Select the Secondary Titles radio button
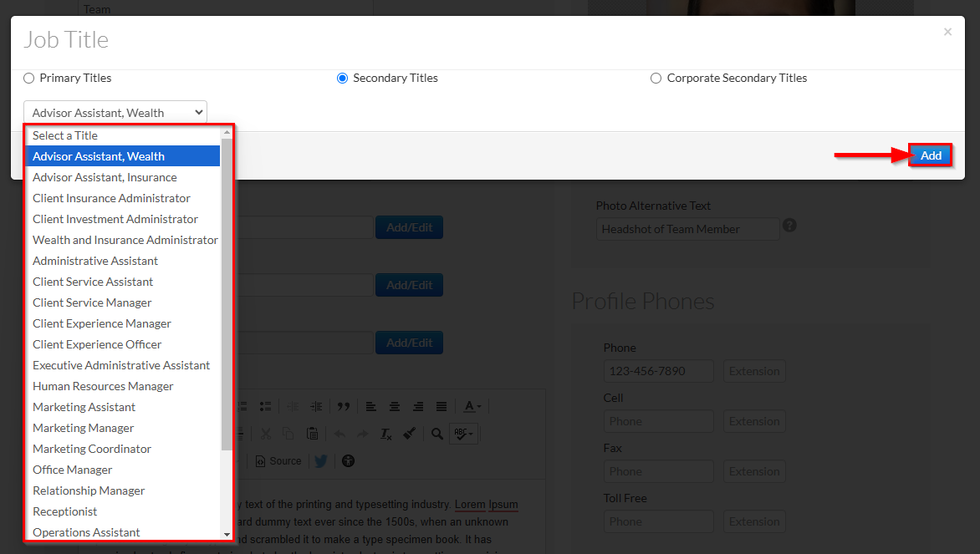Image resolution: width=980 pixels, height=554 pixels. 342,78
